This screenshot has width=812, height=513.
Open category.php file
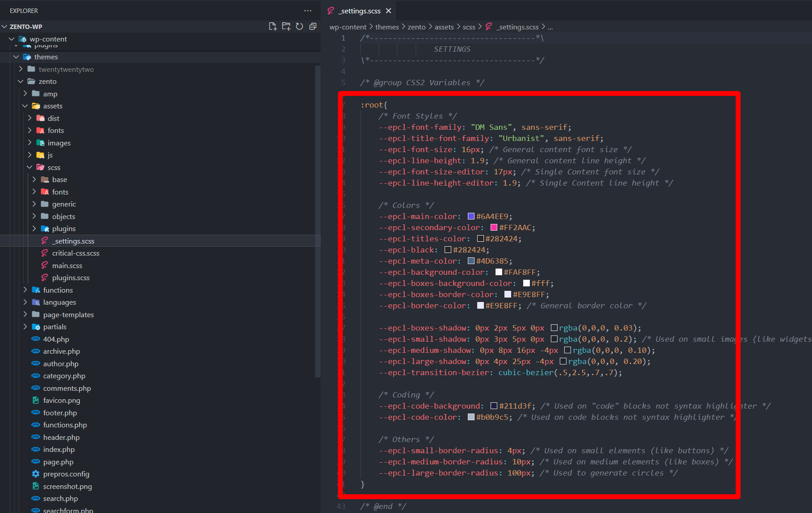(64, 376)
